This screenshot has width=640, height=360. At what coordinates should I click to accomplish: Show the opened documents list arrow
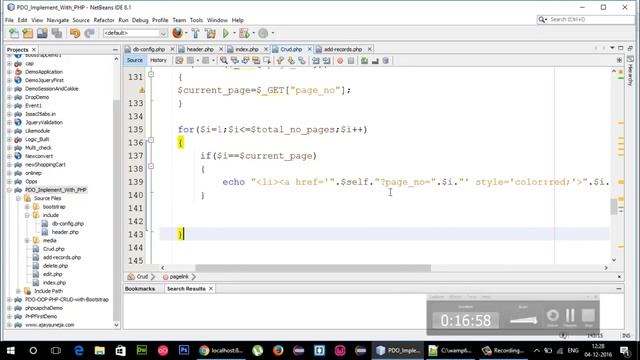pos(612,48)
